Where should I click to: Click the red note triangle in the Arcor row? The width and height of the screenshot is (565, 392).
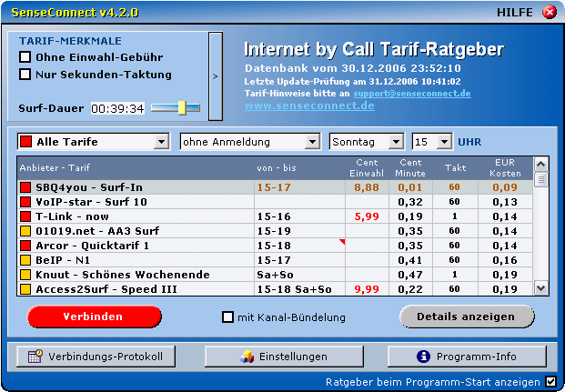343,241
